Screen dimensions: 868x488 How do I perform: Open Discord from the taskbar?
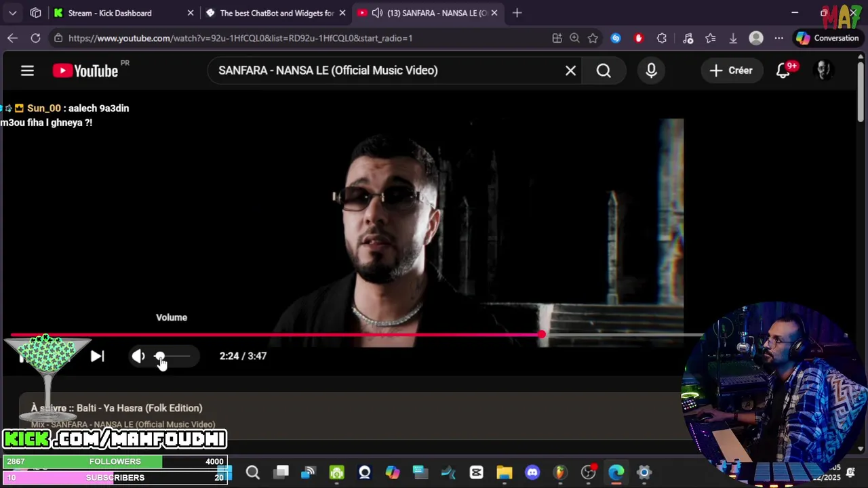[532, 472]
